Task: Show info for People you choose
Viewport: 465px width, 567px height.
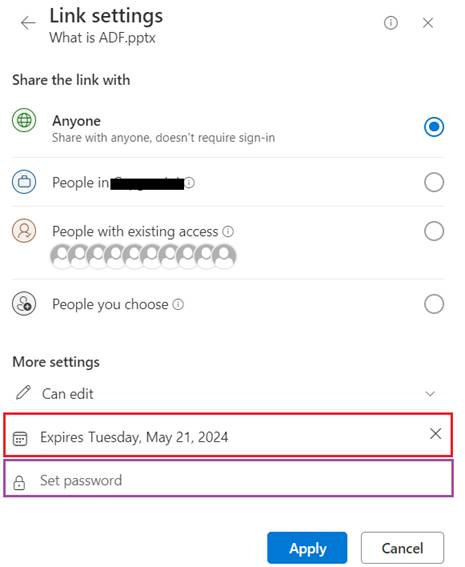Action: 178,304
